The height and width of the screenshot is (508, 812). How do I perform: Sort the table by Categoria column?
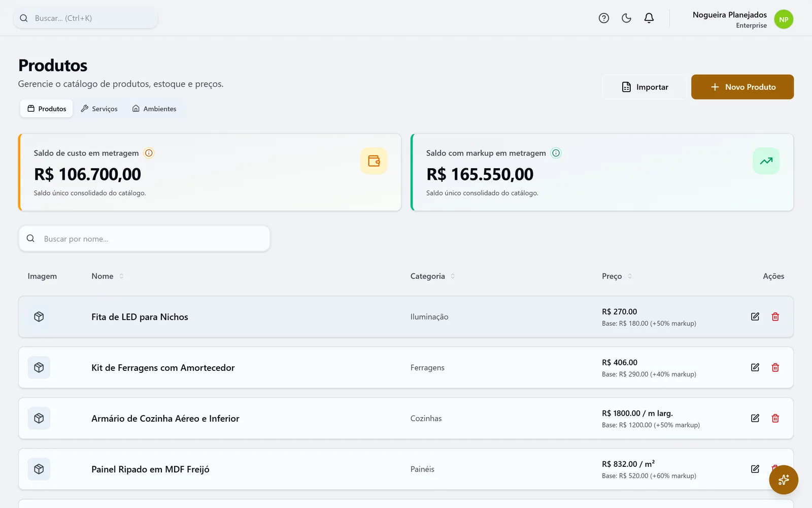tap(432, 276)
